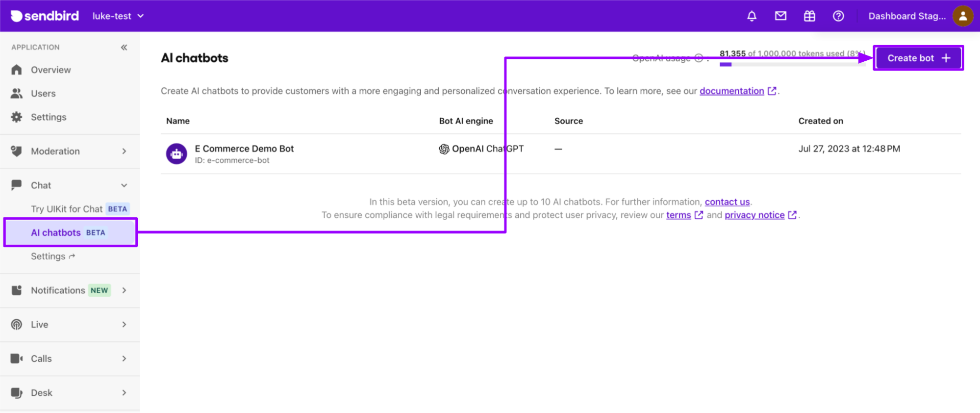Open the application Settings gear icon
Image resolution: width=980 pixels, height=413 pixels.
[x=17, y=117]
